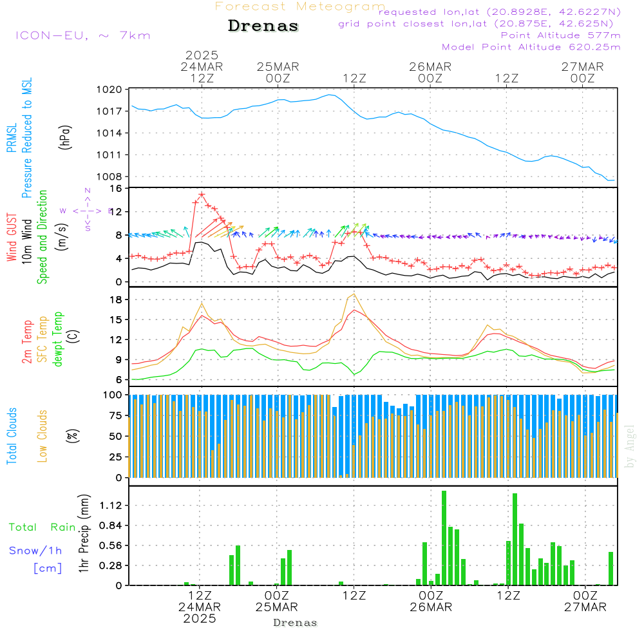
Task: Click the 100 cloud percent axis tick
Action: [x=113, y=395]
